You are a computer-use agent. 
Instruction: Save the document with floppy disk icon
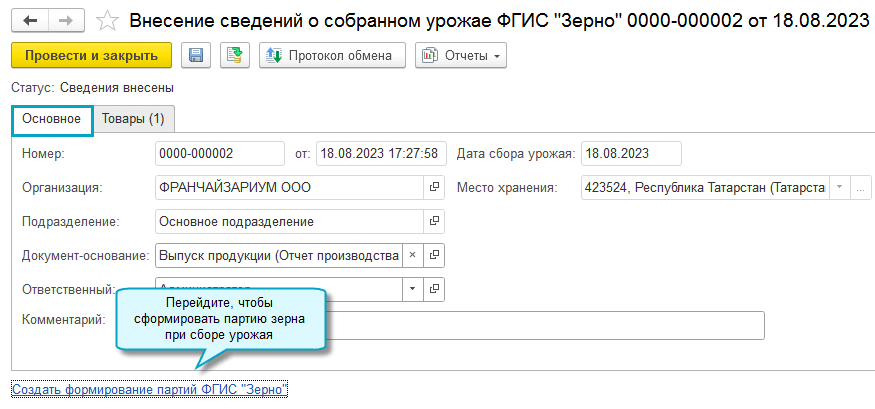coord(196,56)
